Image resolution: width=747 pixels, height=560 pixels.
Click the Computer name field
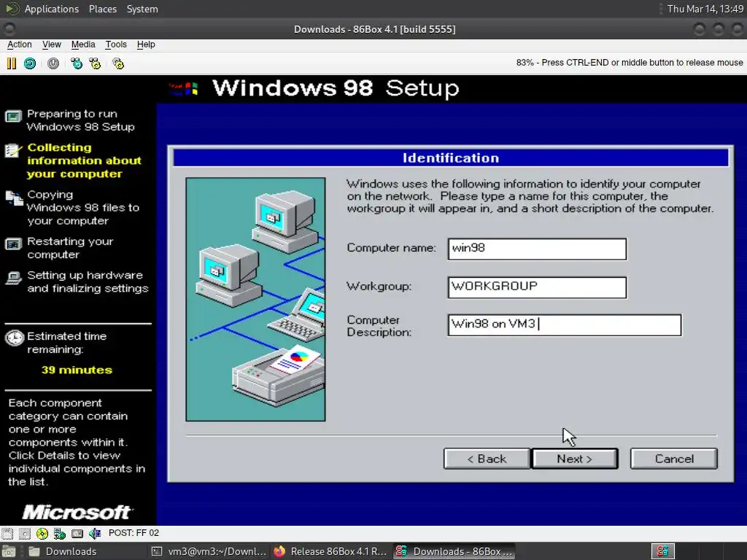[537, 249]
